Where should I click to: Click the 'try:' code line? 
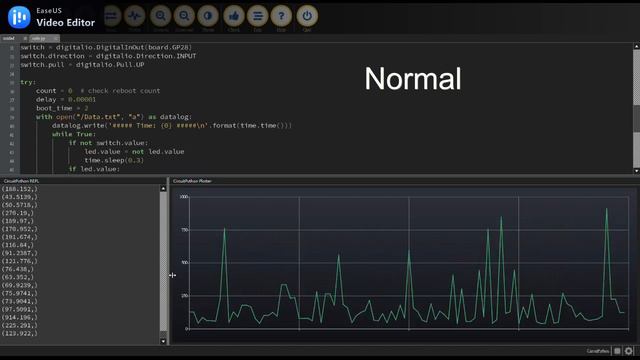pos(28,82)
